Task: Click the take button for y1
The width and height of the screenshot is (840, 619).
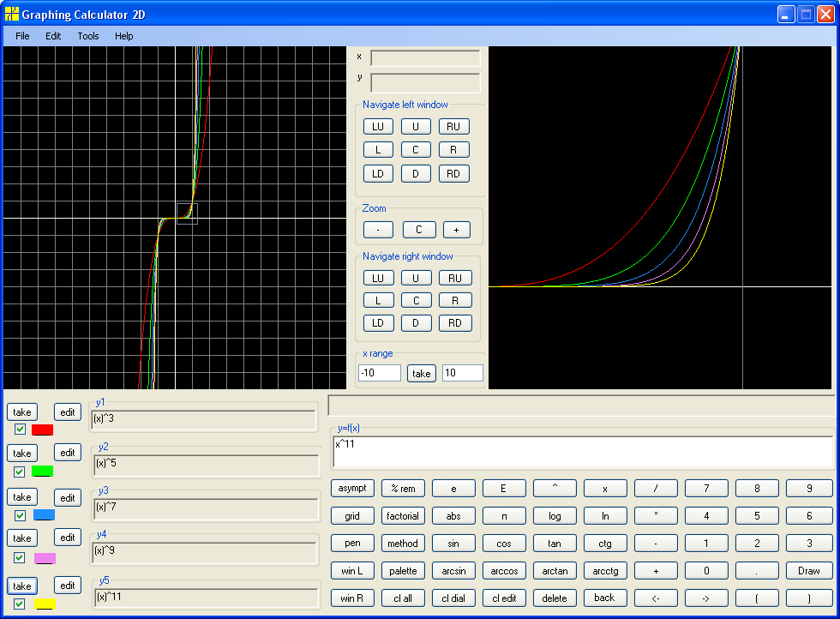Action: pos(22,412)
